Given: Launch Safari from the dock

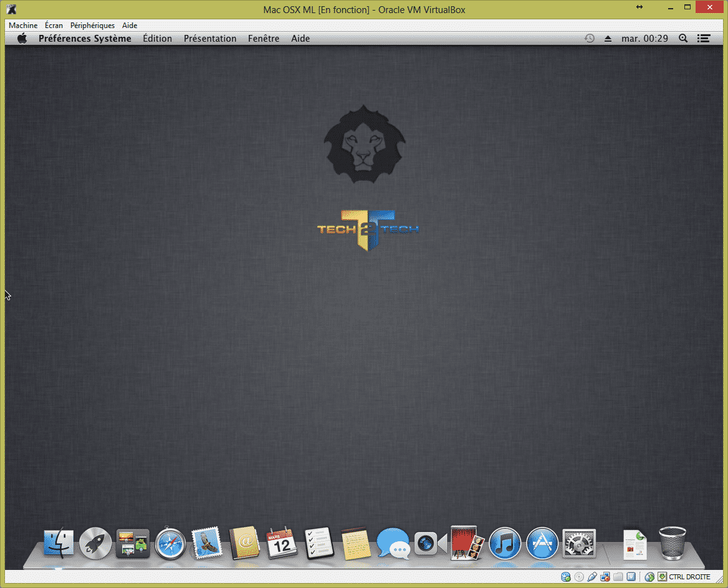Looking at the screenshot, I should (x=170, y=543).
